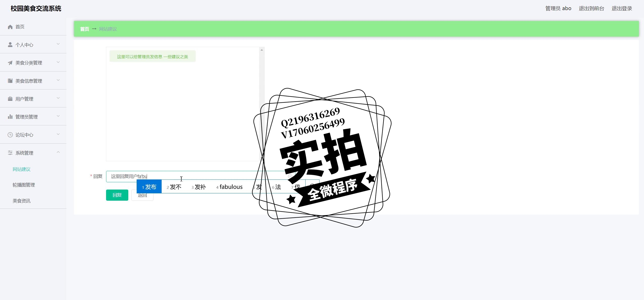Click the green 回复 submit button

[117, 195]
